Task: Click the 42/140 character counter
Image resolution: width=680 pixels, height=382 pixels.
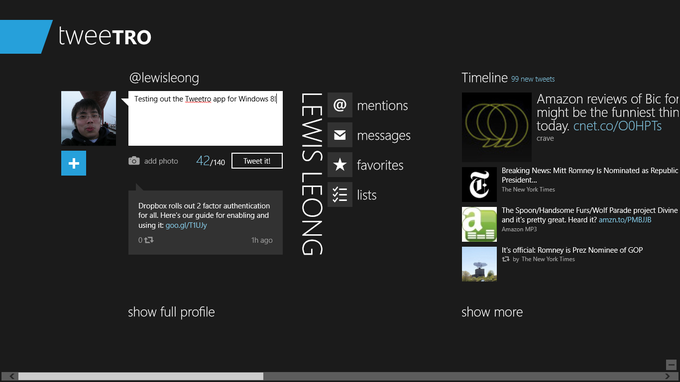Action: click(210, 161)
